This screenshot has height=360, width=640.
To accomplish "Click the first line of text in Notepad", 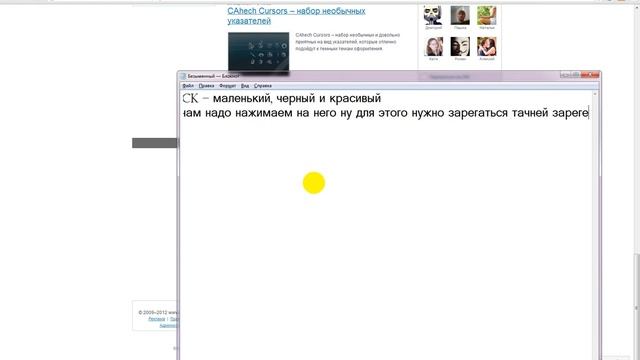I will pyautogui.click(x=282, y=98).
